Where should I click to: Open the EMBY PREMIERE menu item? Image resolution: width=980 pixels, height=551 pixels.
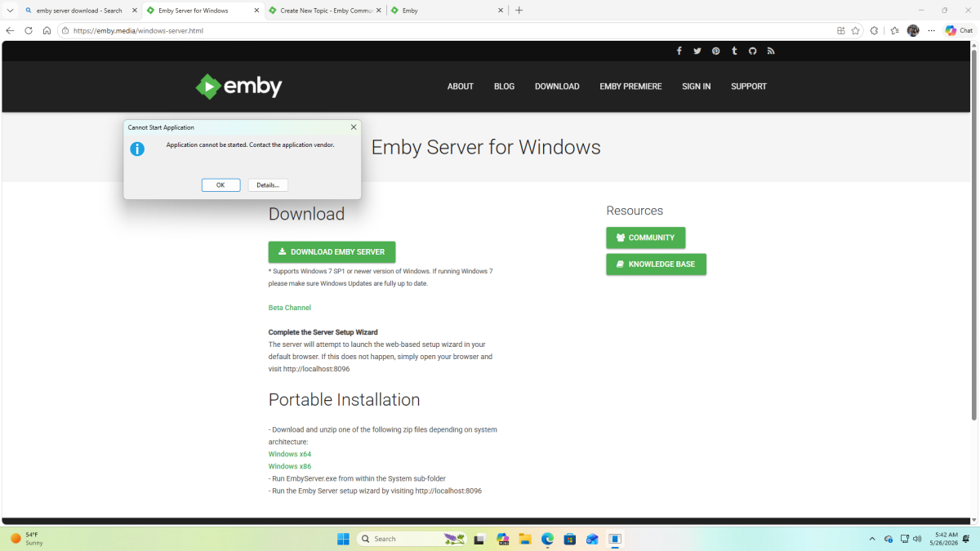[x=630, y=87]
